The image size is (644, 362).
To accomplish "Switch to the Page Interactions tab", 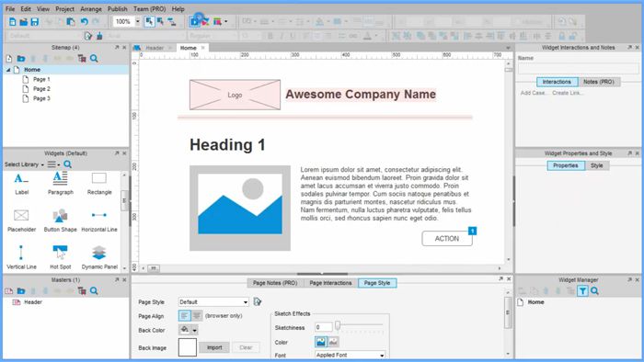I will (330, 283).
